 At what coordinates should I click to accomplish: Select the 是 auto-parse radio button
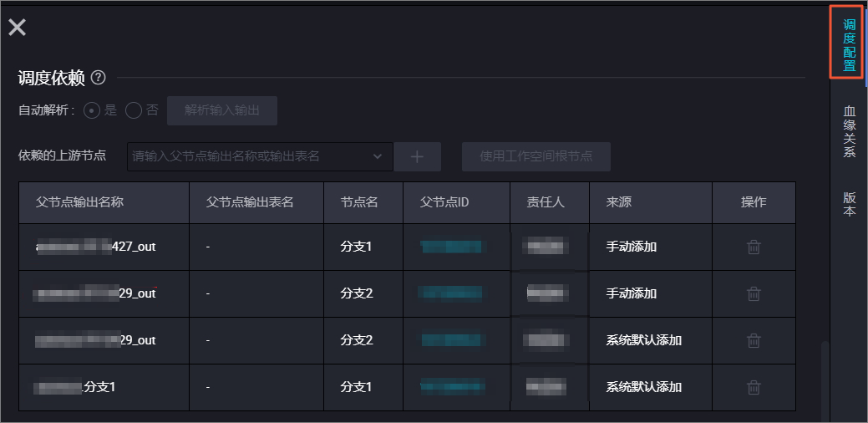pyautogui.click(x=92, y=110)
